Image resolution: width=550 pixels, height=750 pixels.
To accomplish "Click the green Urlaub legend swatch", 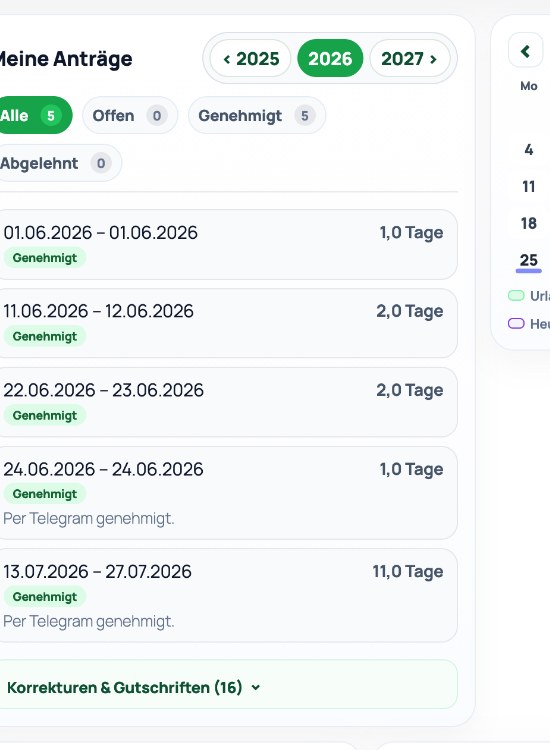I will point(516,296).
